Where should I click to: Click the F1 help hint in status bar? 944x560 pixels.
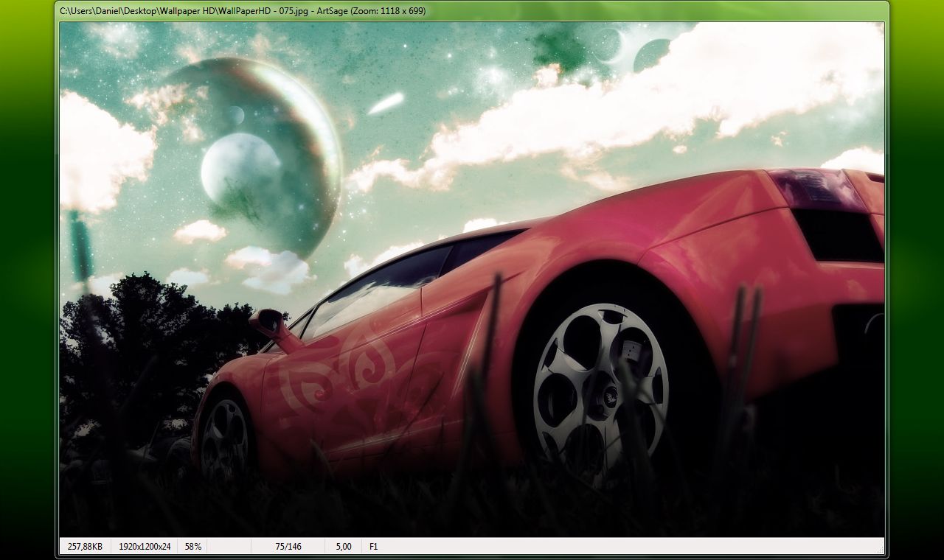coord(373,547)
